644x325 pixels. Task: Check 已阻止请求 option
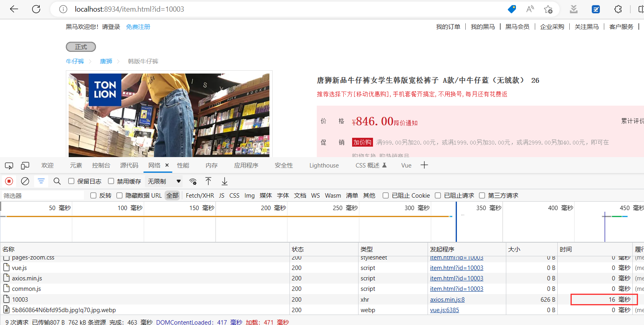(438, 195)
